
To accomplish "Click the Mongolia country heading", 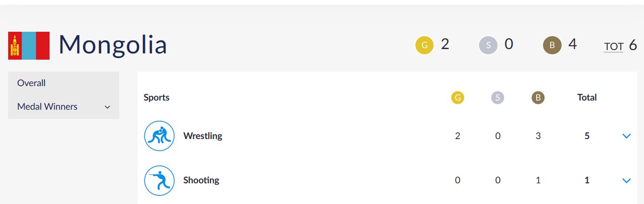I will 113,45.
